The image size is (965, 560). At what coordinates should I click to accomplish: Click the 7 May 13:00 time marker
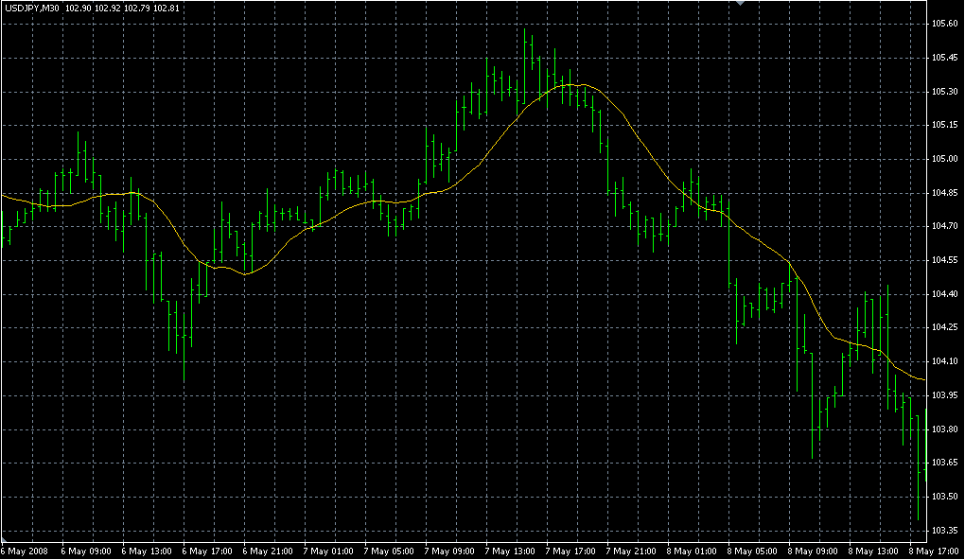click(509, 551)
